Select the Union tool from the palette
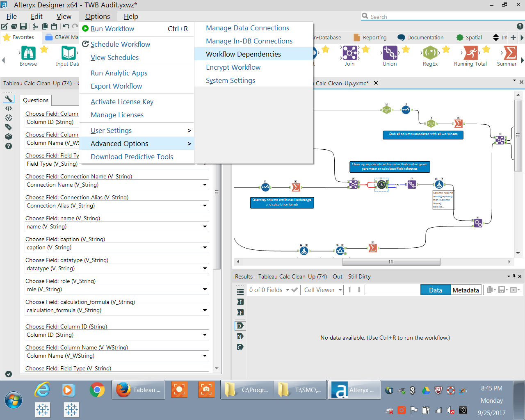The height and width of the screenshot is (420, 525). (390, 52)
